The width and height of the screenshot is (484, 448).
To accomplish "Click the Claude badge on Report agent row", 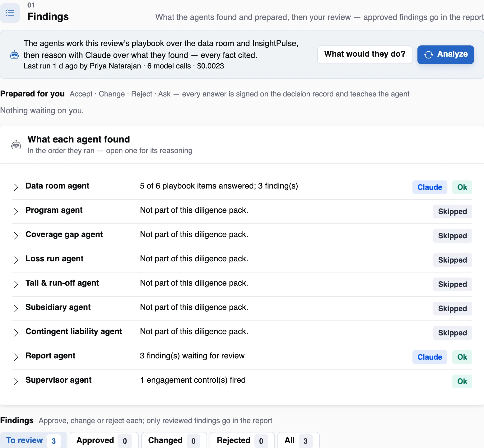I will click(x=430, y=357).
